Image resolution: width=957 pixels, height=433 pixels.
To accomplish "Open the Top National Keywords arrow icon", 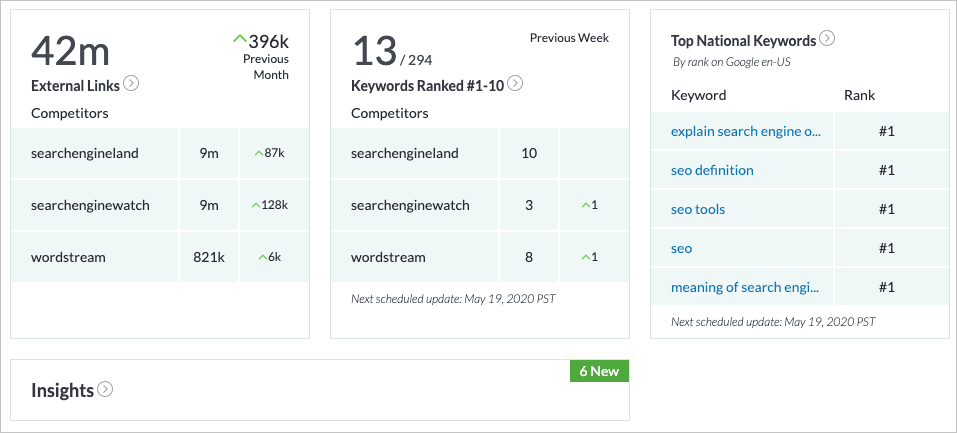I will (827, 39).
